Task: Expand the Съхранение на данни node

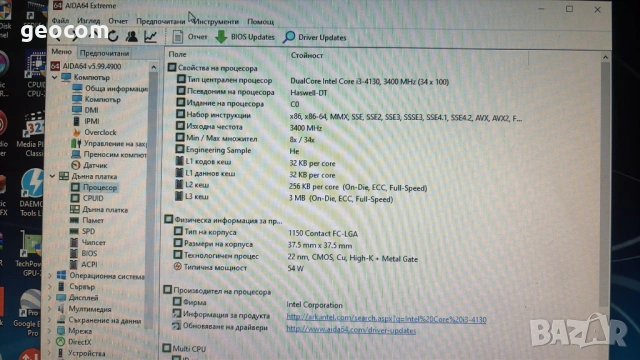Action: [x=50, y=320]
